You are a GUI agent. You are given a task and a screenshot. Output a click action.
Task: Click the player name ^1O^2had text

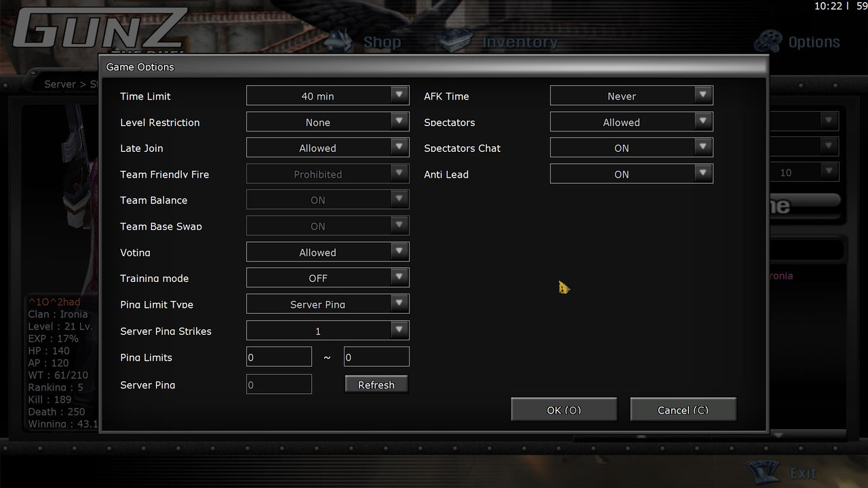click(x=54, y=302)
